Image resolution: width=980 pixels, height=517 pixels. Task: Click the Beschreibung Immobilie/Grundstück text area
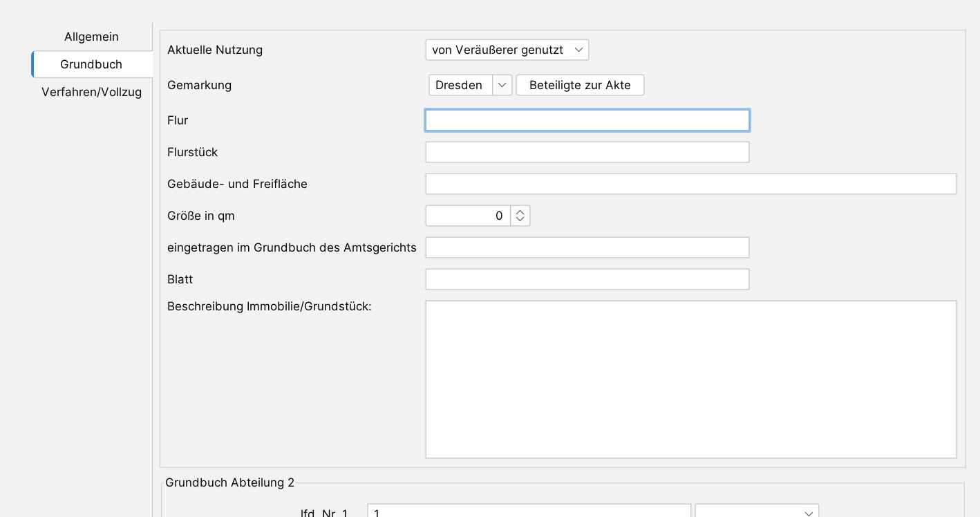point(690,379)
